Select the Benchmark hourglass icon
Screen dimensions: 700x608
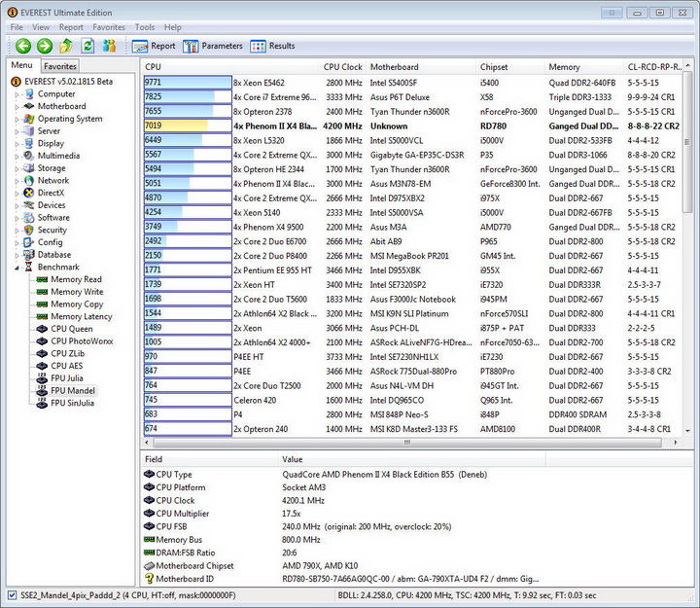(29, 267)
